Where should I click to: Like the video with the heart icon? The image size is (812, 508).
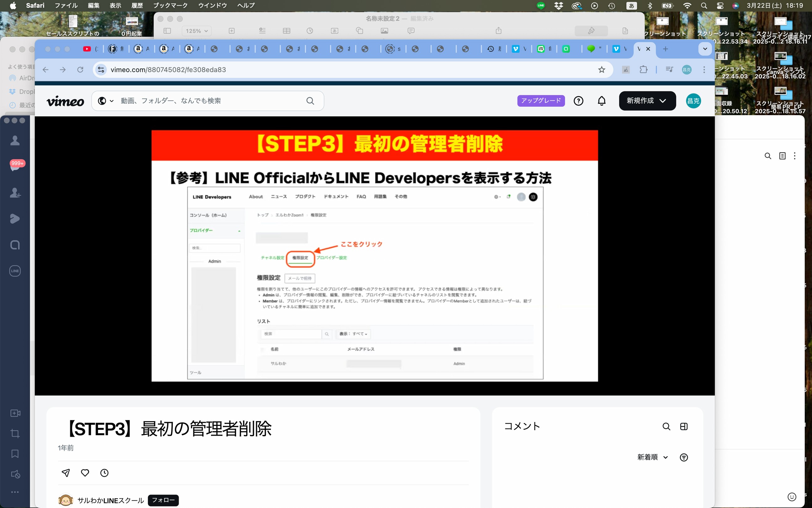(85, 473)
